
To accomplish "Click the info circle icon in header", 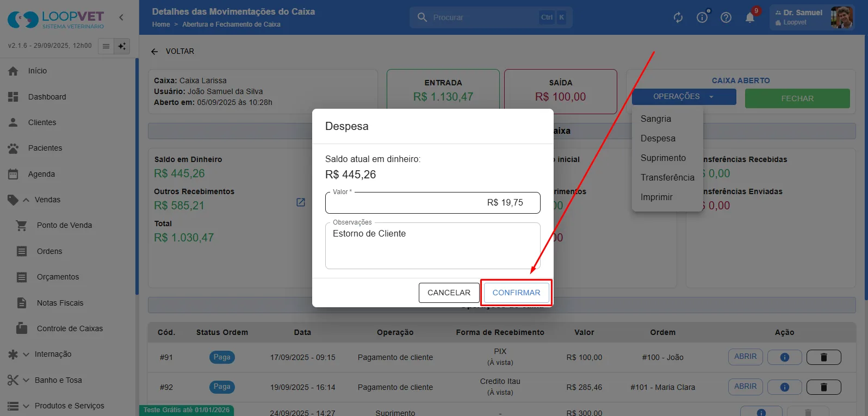I will click(x=702, y=17).
